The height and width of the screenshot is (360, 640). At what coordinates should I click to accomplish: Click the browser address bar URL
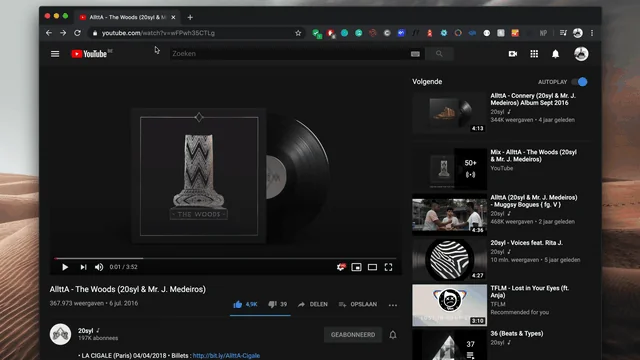tap(158, 33)
